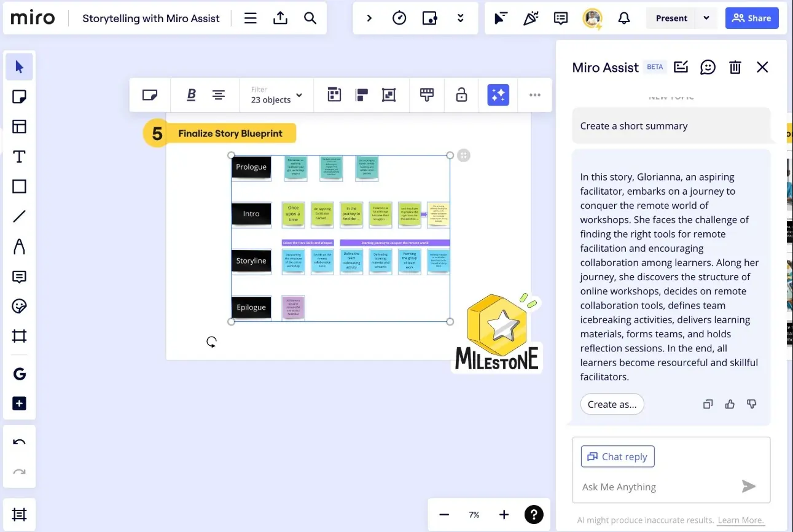Open the user profile avatar

point(593,18)
